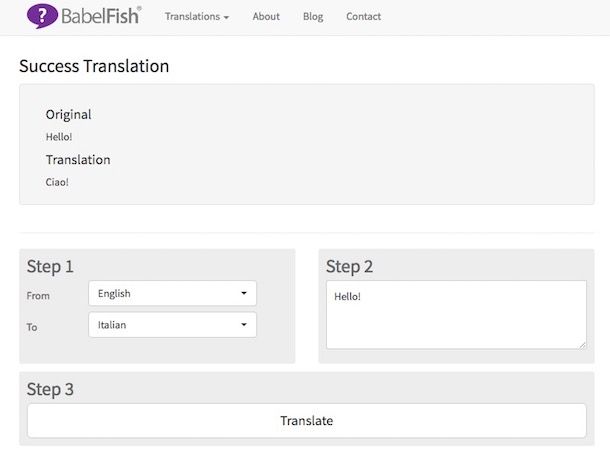Click the To label in Step 1

(32, 327)
